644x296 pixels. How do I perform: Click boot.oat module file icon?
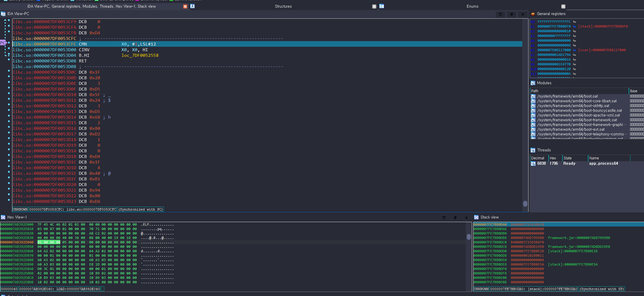[533, 96]
